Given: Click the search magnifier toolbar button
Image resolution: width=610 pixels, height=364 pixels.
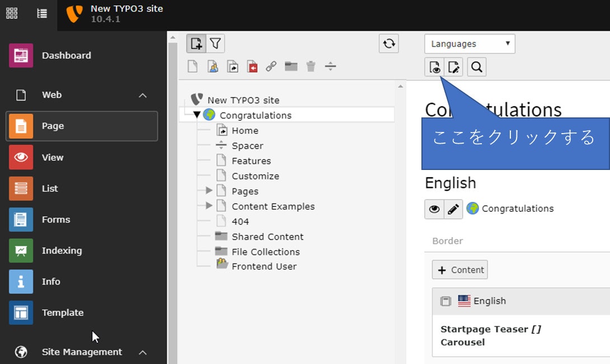Looking at the screenshot, I should (477, 67).
